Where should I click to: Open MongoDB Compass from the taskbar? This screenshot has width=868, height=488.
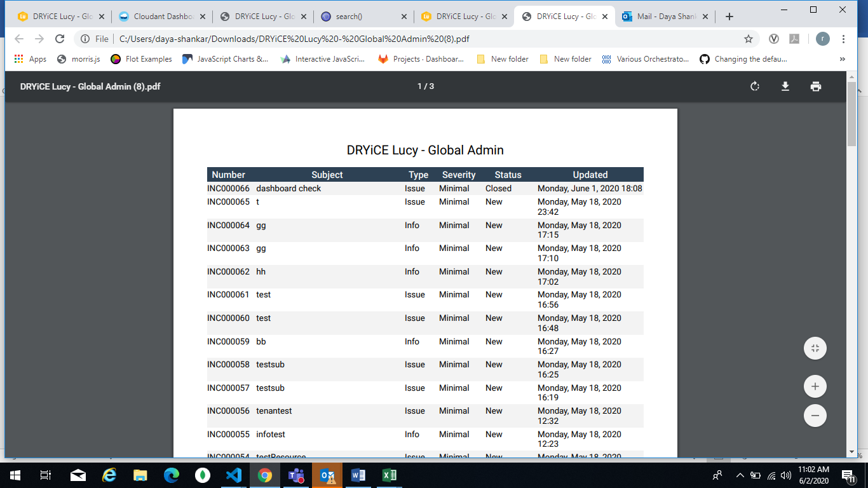pyautogui.click(x=203, y=475)
